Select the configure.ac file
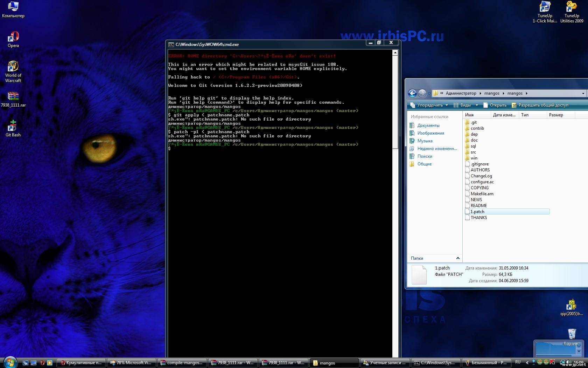This screenshot has height=368, width=588. [479, 182]
